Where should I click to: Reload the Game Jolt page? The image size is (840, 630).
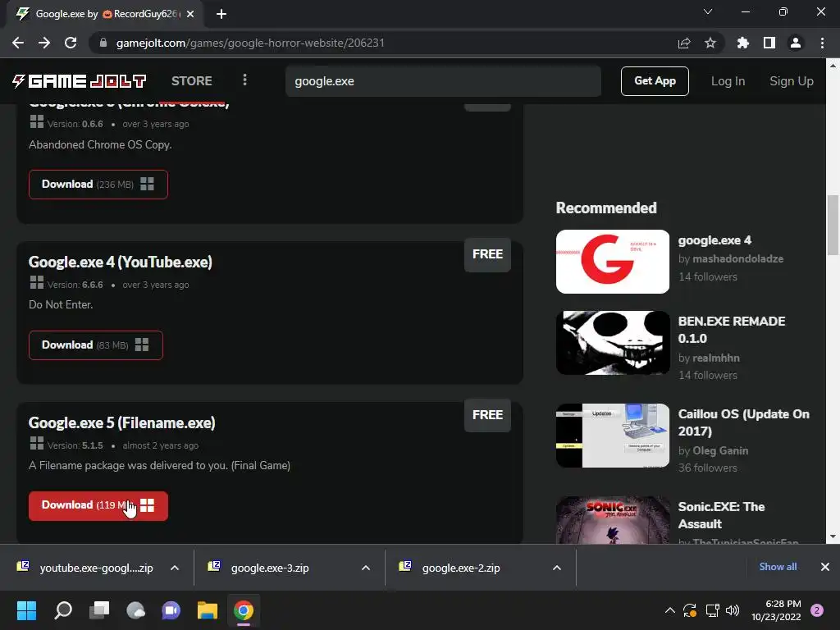(71, 43)
